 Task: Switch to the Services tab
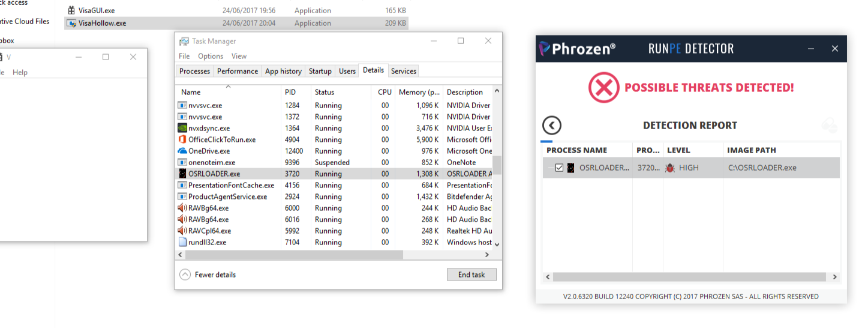pos(404,71)
